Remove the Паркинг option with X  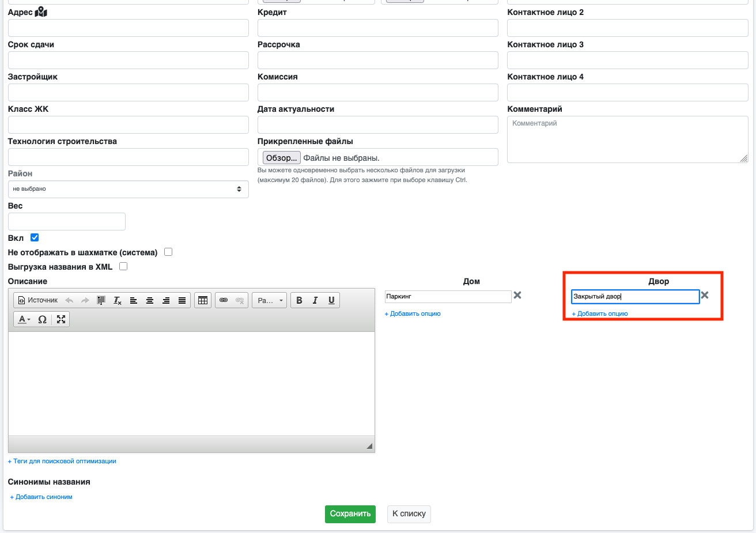tap(517, 295)
